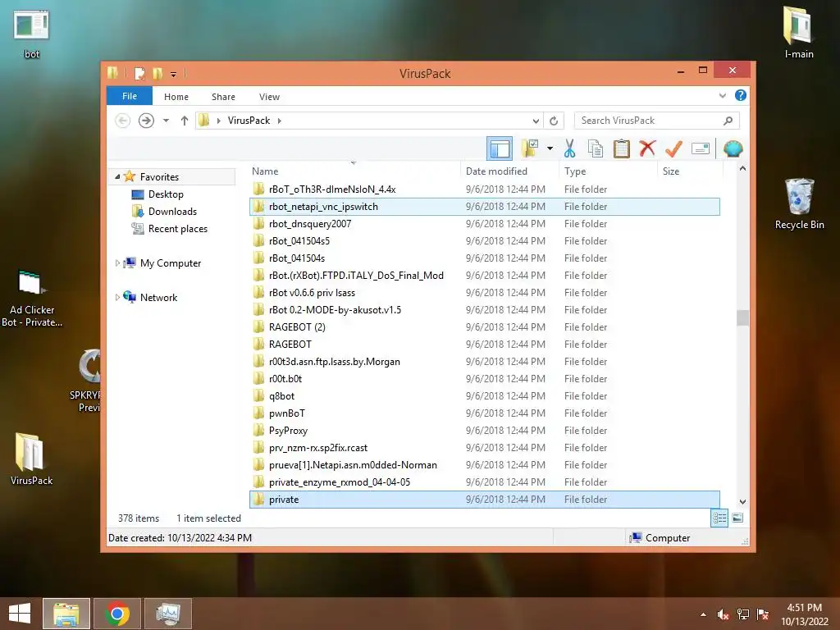Open the File menu tab
The image size is (840, 630).
(x=130, y=96)
